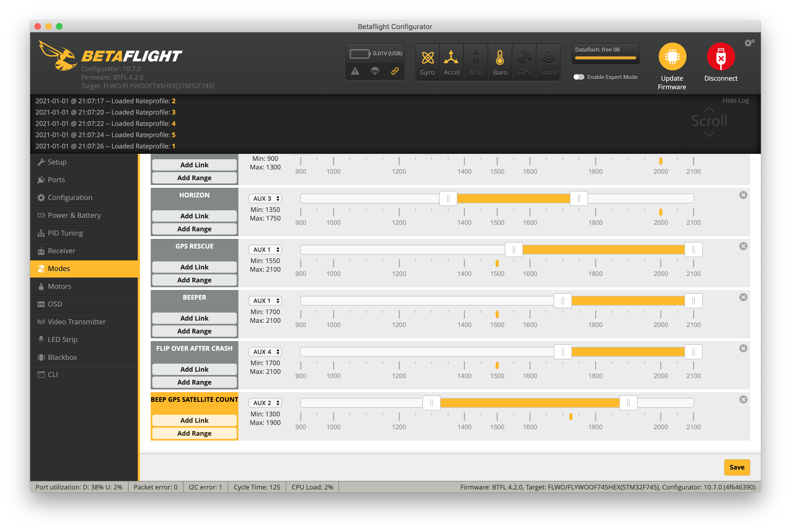Click Add Link under FLIP OVER AFTER CRASH
The image size is (791, 532).
(195, 370)
